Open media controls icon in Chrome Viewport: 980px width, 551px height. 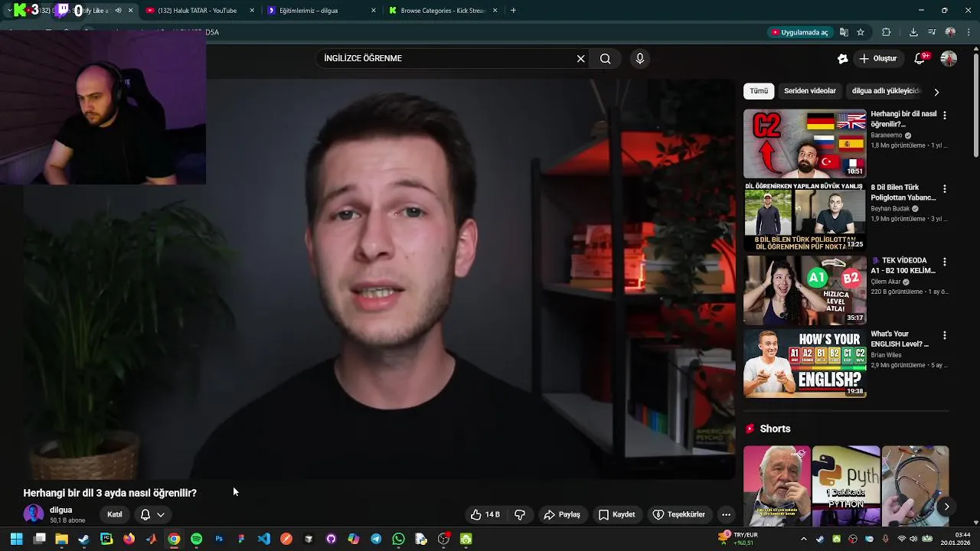point(932,32)
